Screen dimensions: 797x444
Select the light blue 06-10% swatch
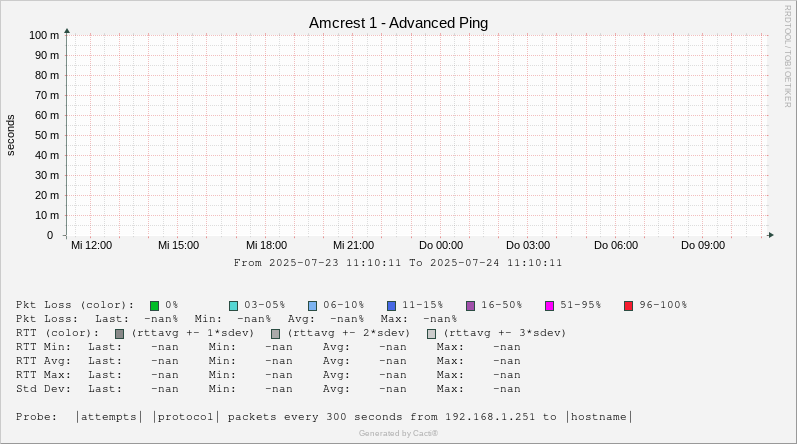click(312, 305)
